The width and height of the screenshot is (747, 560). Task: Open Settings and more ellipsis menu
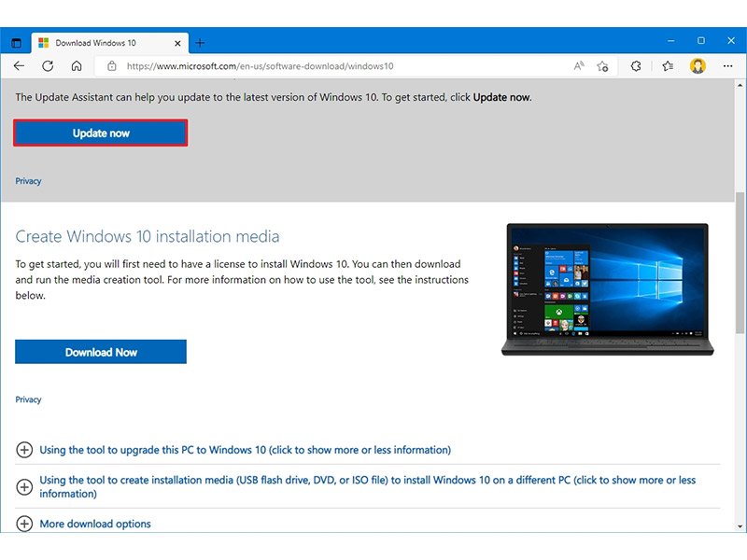(x=727, y=66)
